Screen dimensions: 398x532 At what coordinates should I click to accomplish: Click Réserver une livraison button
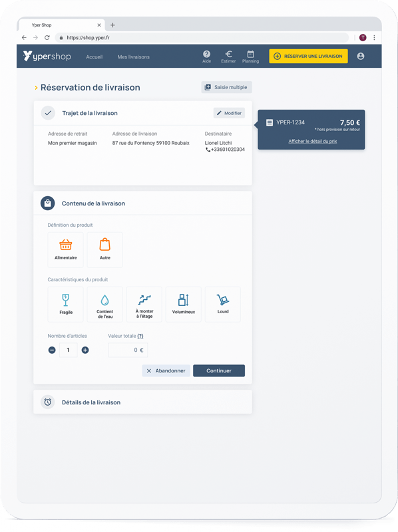click(308, 57)
